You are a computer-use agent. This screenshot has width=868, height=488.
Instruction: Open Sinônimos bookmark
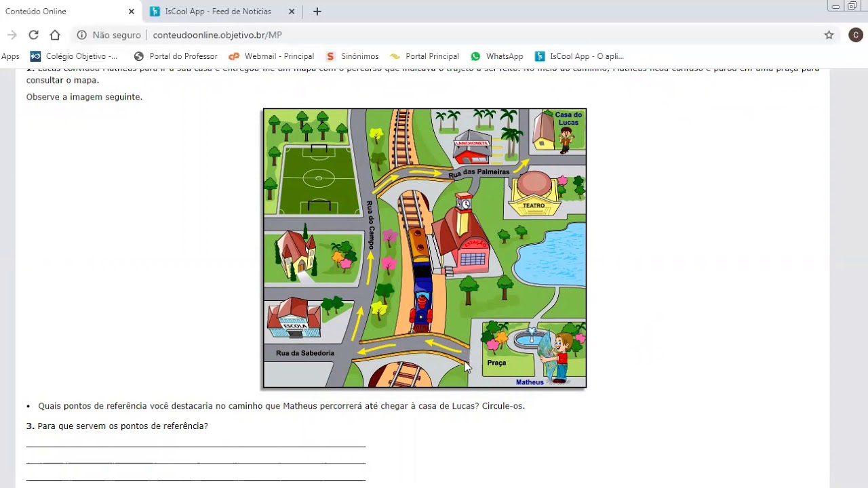[352, 56]
